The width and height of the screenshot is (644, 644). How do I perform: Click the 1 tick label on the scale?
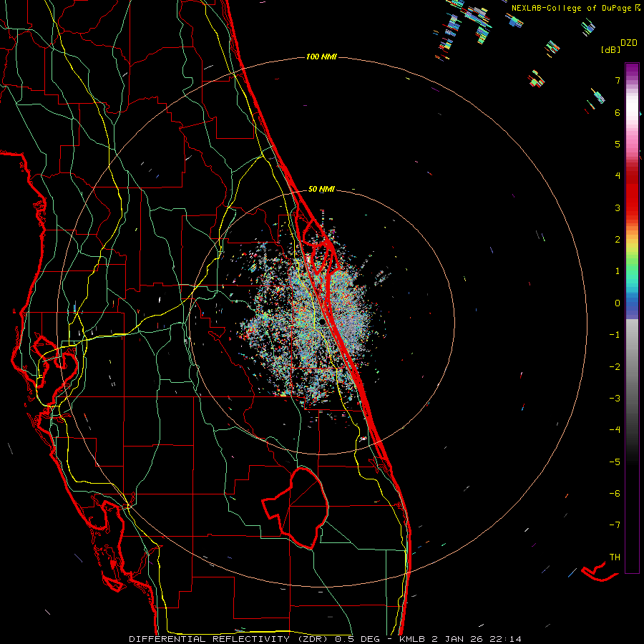(x=618, y=271)
